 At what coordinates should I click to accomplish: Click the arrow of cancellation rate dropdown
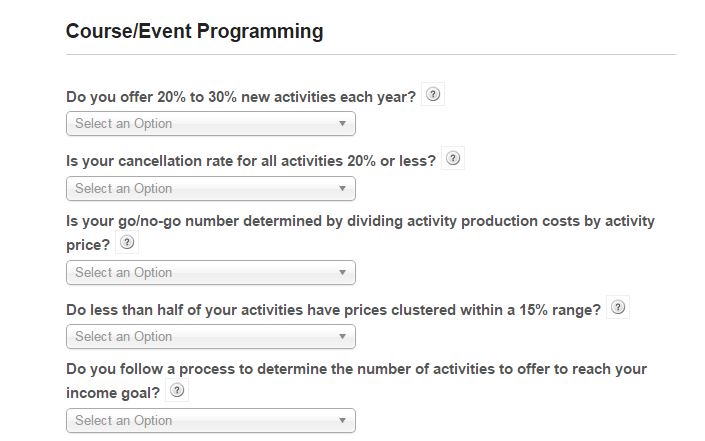pyautogui.click(x=342, y=188)
